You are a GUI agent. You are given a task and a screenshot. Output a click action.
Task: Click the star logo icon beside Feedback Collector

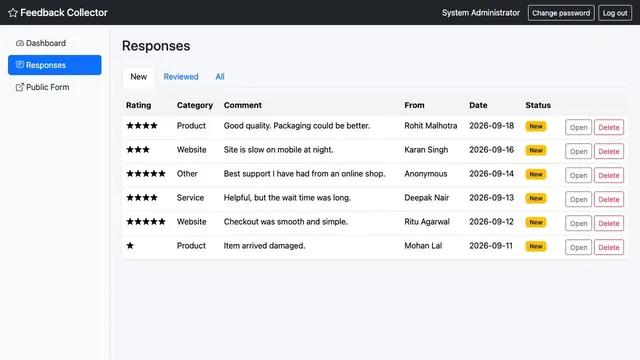(x=13, y=13)
